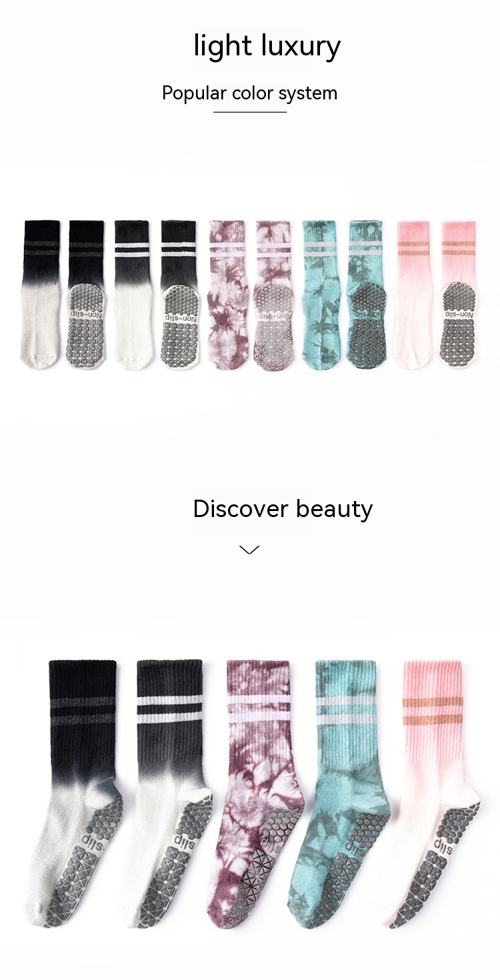The width and height of the screenshot is (500, 980).
Task: Click the non-slip sole of purple tie-dye pair
Action: 272,294
